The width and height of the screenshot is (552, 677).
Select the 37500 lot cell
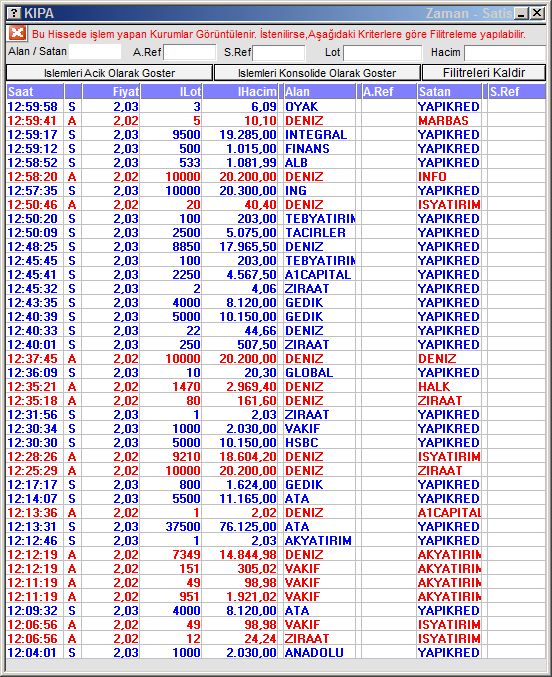pos(171,527)
